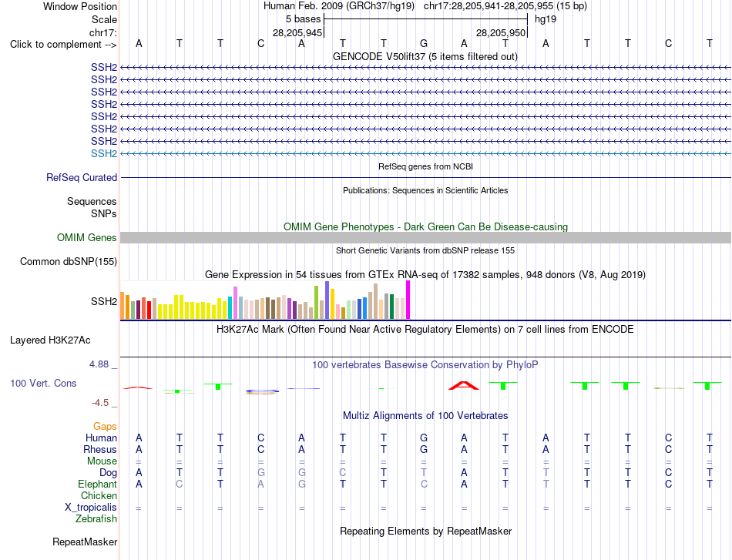Click the Zebrafish species label
This screenshot has width=732, height=560.
coord(96,518)
